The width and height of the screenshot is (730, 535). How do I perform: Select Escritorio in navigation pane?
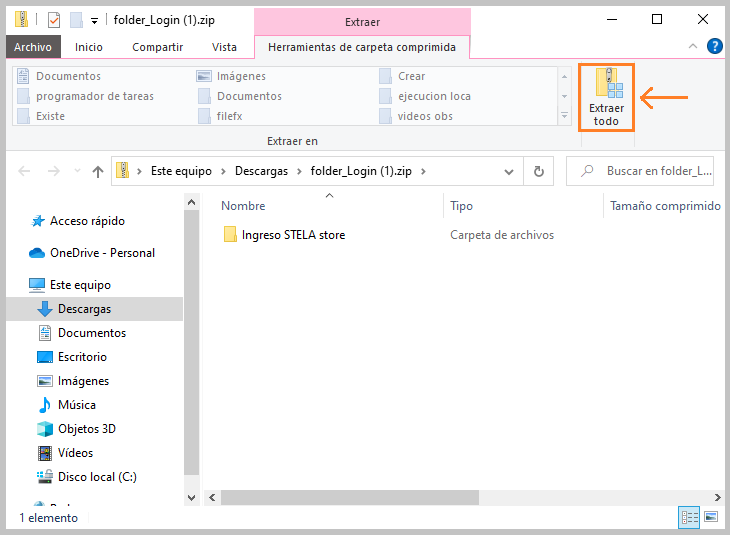pyautogui.click(x=72, y=357)
